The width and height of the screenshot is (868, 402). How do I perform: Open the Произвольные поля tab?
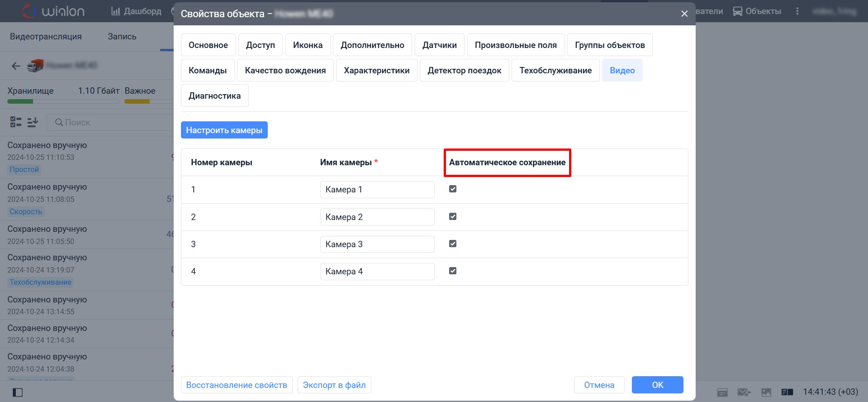[516, 45]
